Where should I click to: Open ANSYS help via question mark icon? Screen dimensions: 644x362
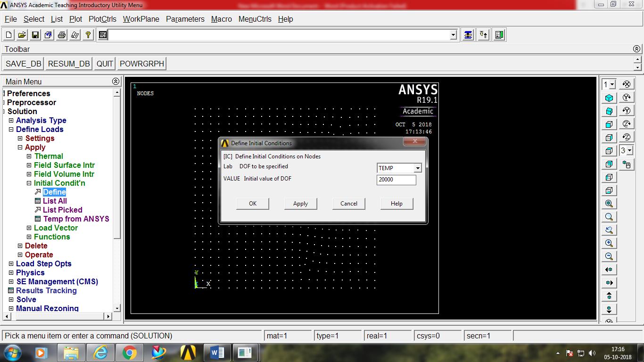point(88,34)
